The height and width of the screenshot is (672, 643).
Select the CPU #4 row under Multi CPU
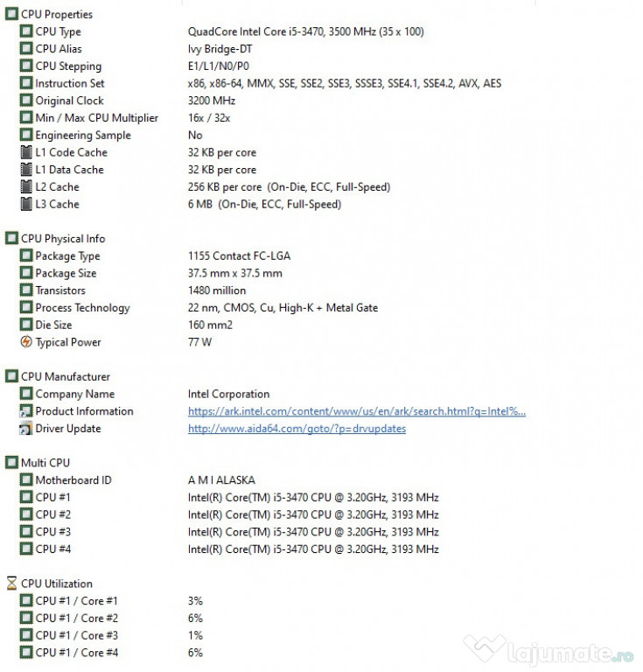(x=229, y=549)
